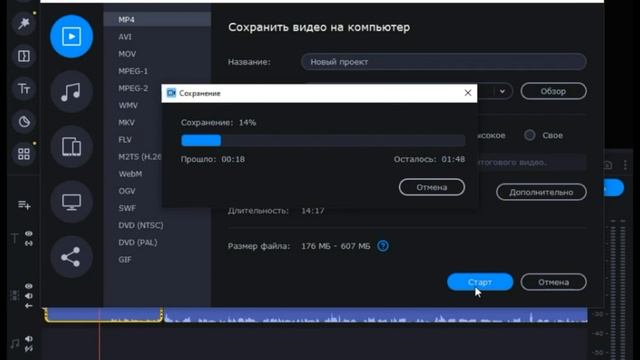Open the stickers pie-shaped icon
Screen dimensions: 640x360
pyautogui.click(x=24, y=121)
